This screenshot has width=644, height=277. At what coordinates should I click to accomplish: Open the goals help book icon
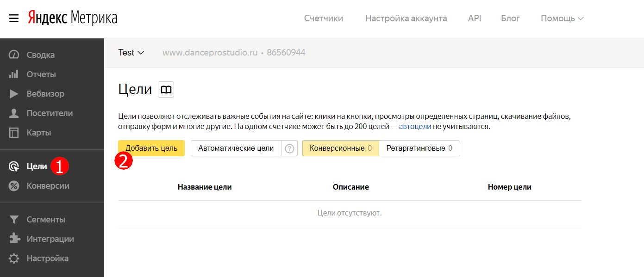click(166, 89)
